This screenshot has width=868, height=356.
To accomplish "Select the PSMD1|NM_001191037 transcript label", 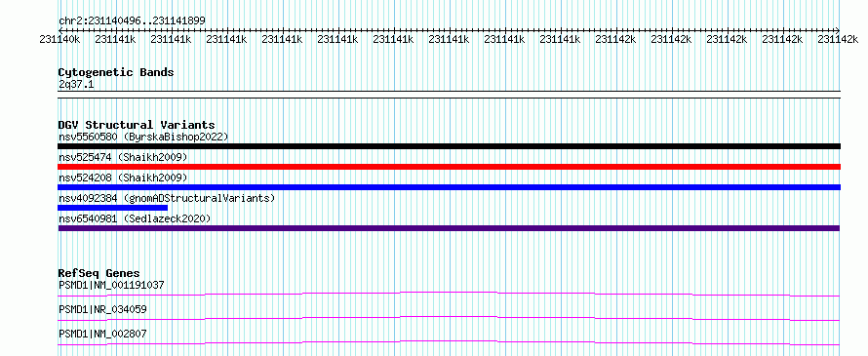I will tap(111, 285).
